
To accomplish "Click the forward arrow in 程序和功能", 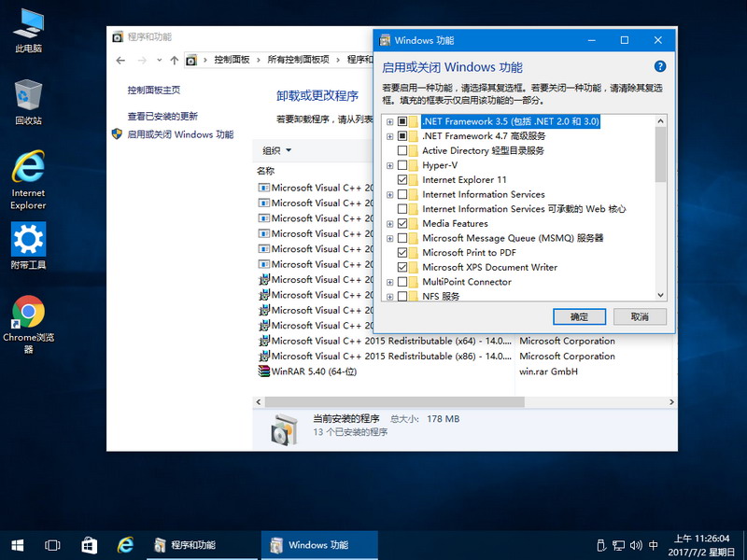I will click(x=142, y=60).
